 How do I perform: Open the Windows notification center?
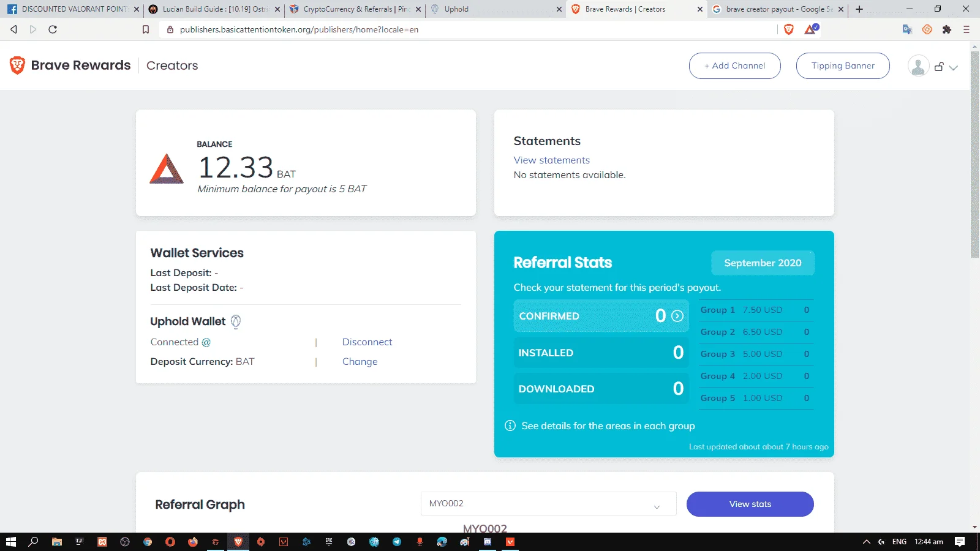click(x=960, y=542)
